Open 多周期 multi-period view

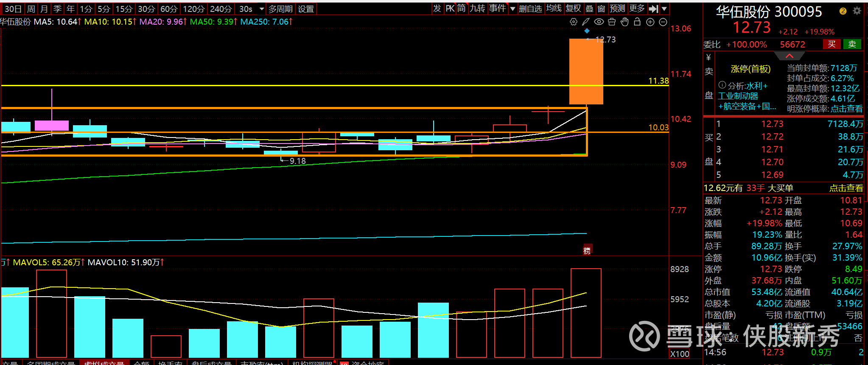(x=280, y=9)
